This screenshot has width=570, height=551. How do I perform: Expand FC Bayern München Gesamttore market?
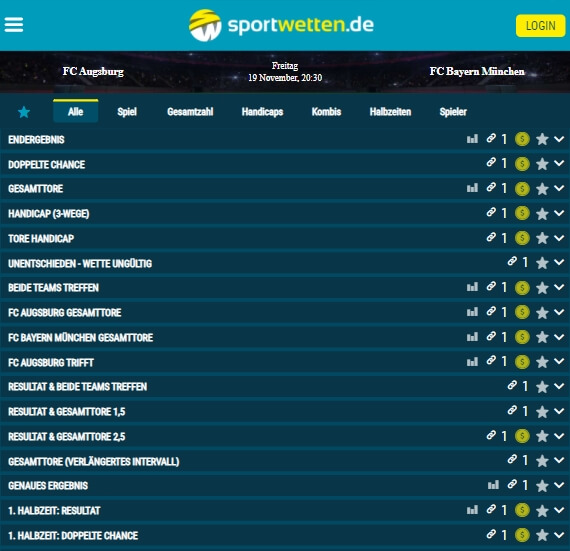559,337
